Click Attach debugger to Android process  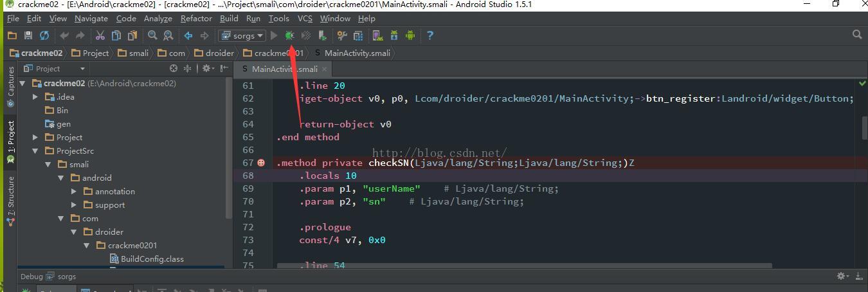click(x=322, y=35)
